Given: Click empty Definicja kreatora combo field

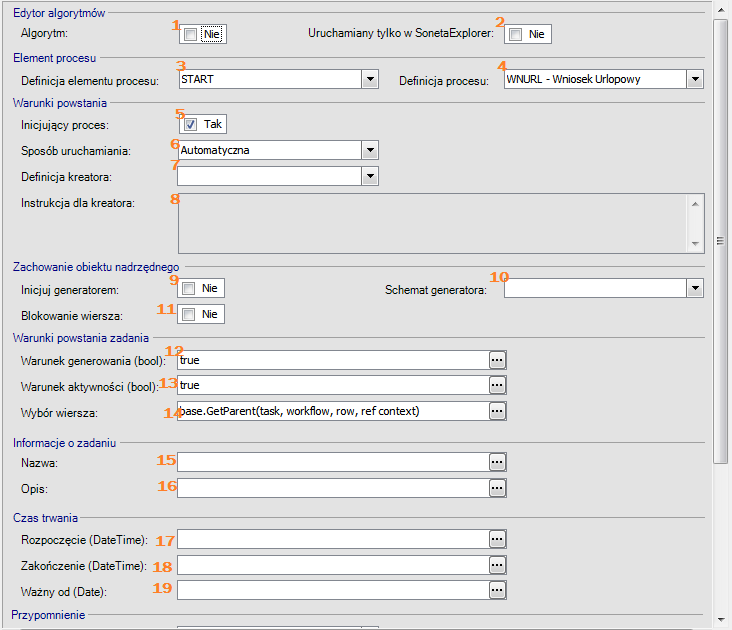Looking at the screenshot, I should click(x=270, y=176).
